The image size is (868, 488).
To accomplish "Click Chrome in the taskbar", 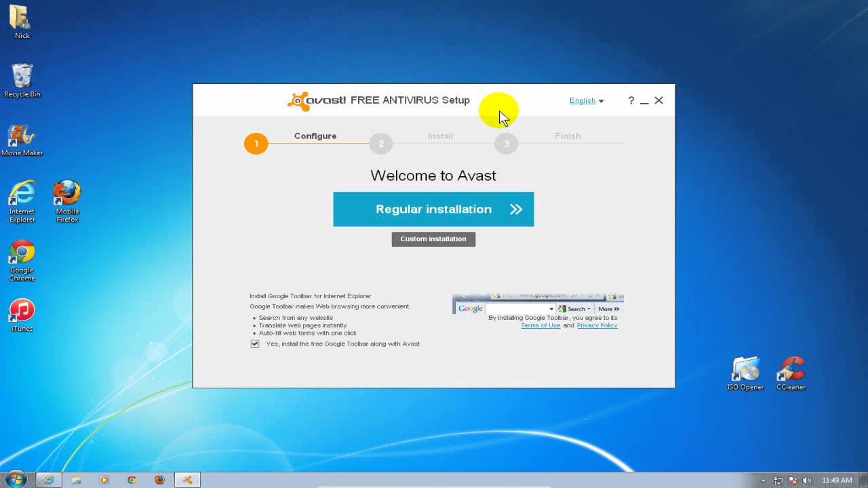I will (132, 480).
